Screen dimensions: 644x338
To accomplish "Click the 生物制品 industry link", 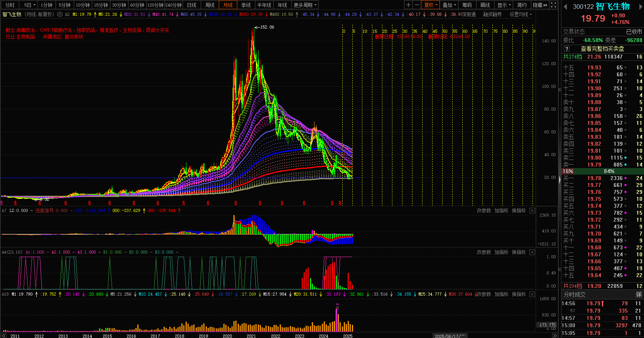I will pos(26,37).
